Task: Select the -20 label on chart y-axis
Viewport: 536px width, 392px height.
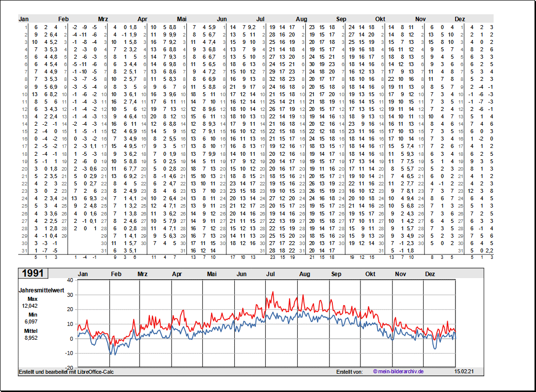Action: 69,368
